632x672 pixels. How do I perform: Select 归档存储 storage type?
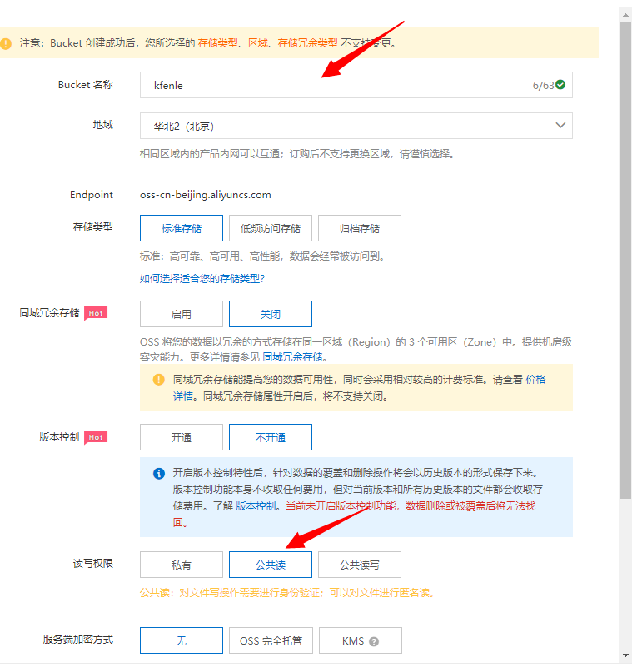click(360, 228)
